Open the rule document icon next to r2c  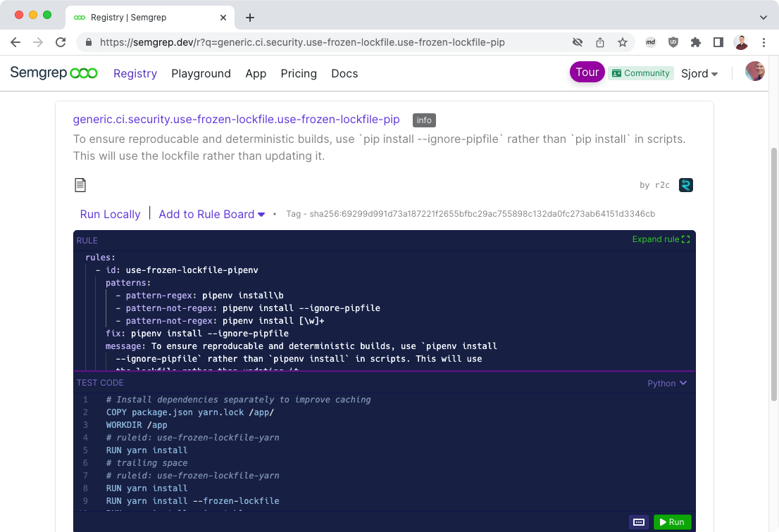80,184
